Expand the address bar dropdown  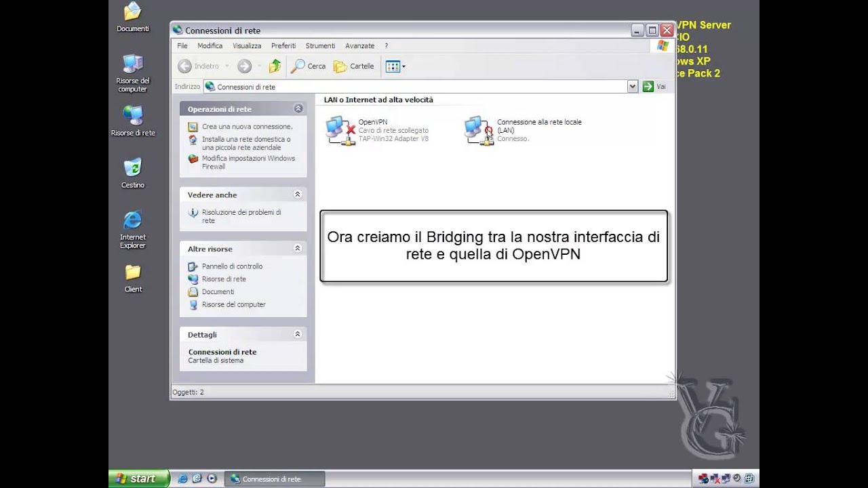click(633, 86)
